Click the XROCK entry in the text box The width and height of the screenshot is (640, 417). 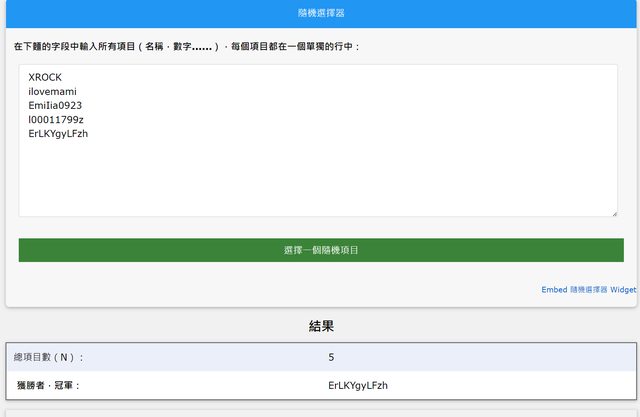[46, 77]
